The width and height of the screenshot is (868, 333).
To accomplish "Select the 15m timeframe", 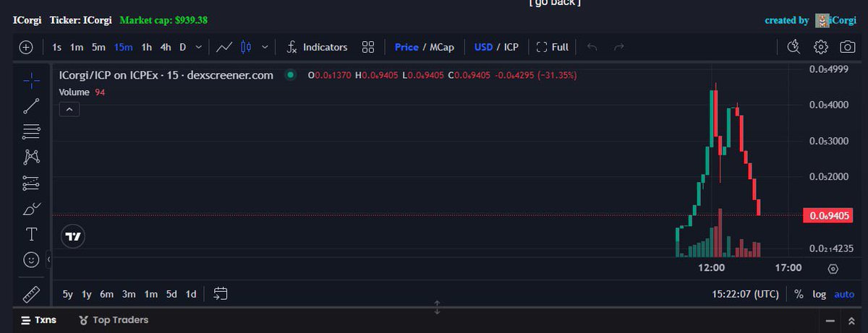I will 123,47.
